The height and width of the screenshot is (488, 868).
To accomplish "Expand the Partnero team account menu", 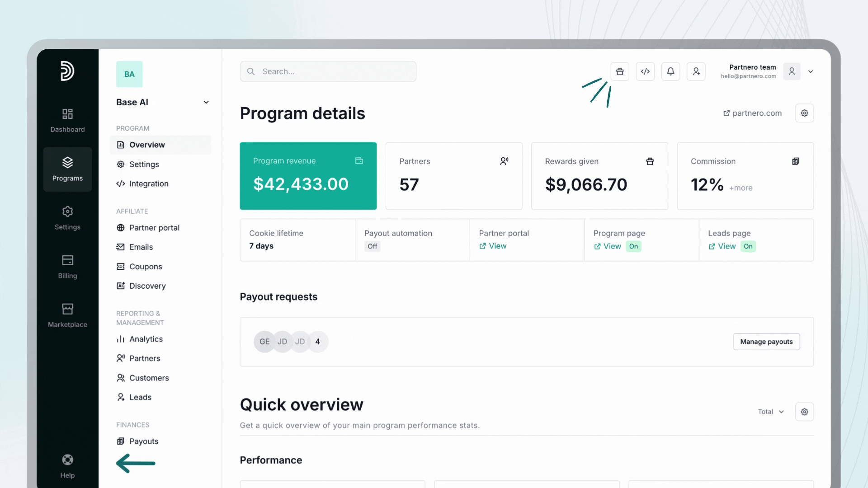I will tap(811, 71).
